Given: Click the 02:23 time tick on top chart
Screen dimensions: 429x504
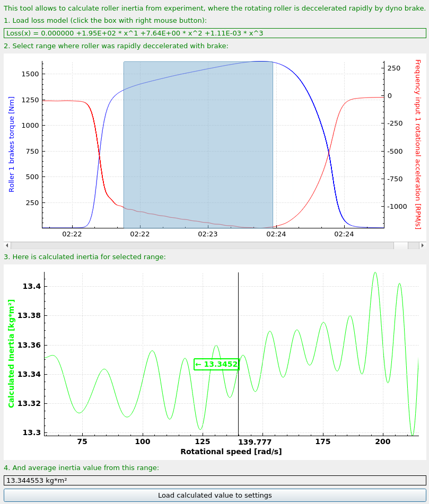Looking at the screenshot, I should coord(208,234).
